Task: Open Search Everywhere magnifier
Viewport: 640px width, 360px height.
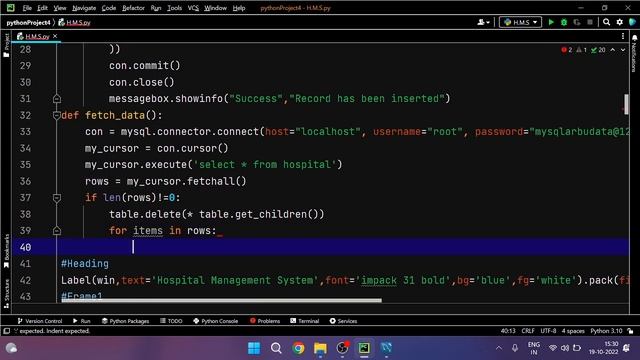Action: (607, 22)
